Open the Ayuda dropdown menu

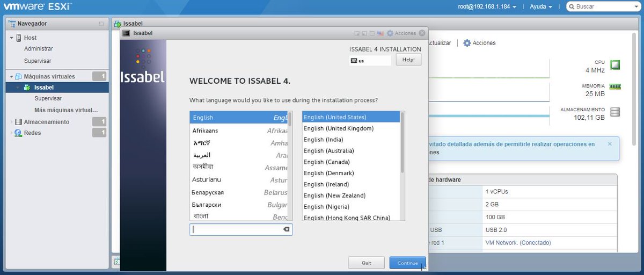[x=540, y=7]
